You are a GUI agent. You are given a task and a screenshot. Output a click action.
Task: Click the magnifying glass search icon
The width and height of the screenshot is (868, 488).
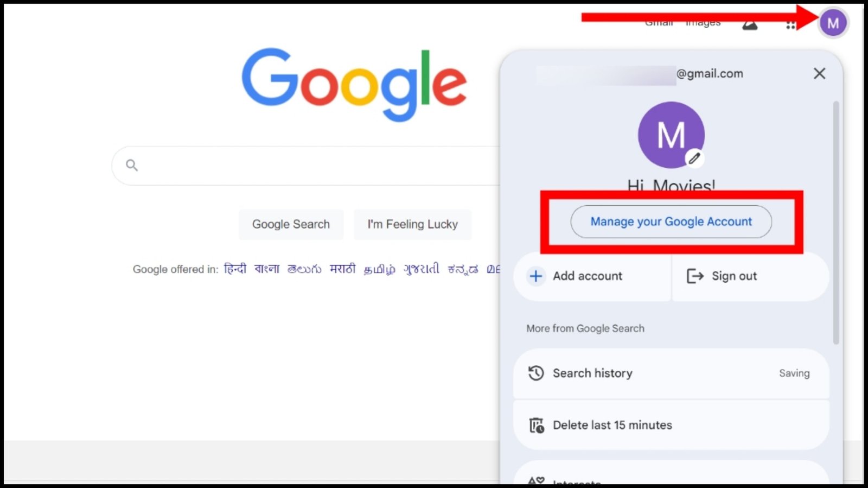132,165
